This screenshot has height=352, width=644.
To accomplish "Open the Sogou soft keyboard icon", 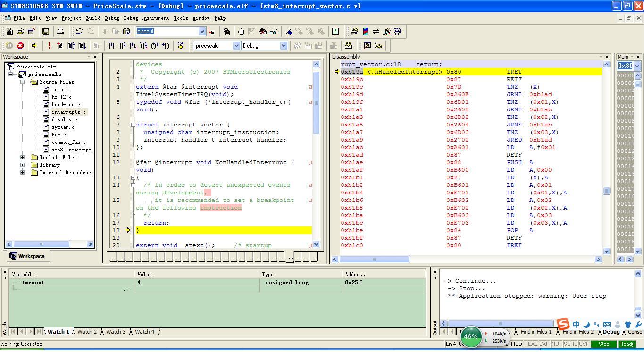I will coord(607,325).
